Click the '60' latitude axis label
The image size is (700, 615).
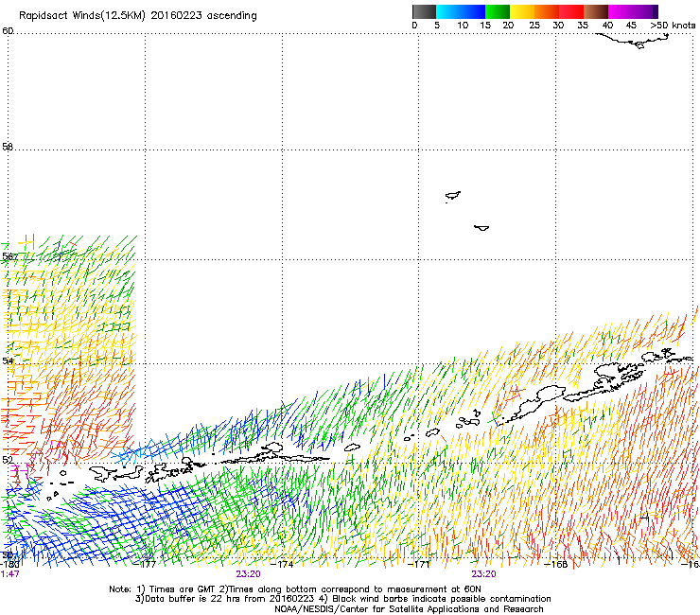tap(8, 31)
